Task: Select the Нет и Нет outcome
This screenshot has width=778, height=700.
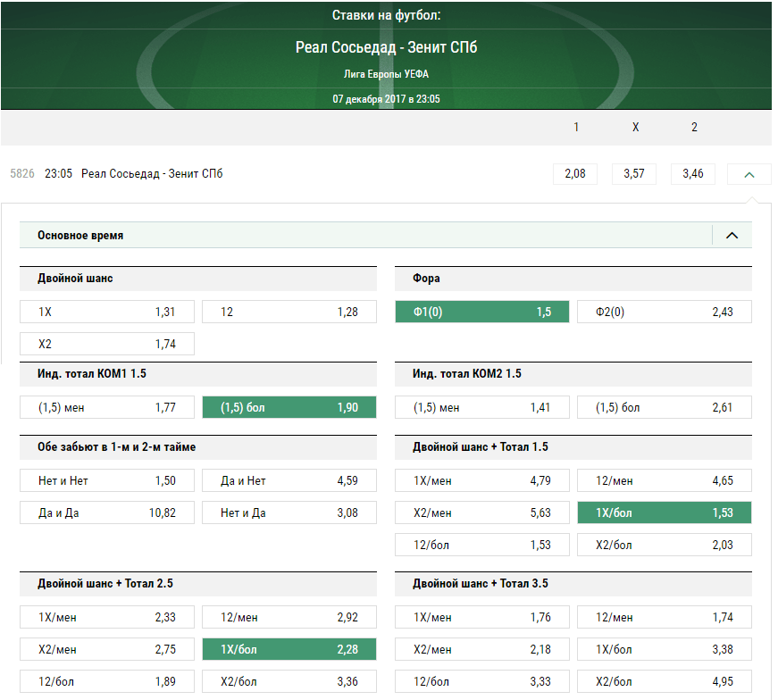Action: click(107, 480)
